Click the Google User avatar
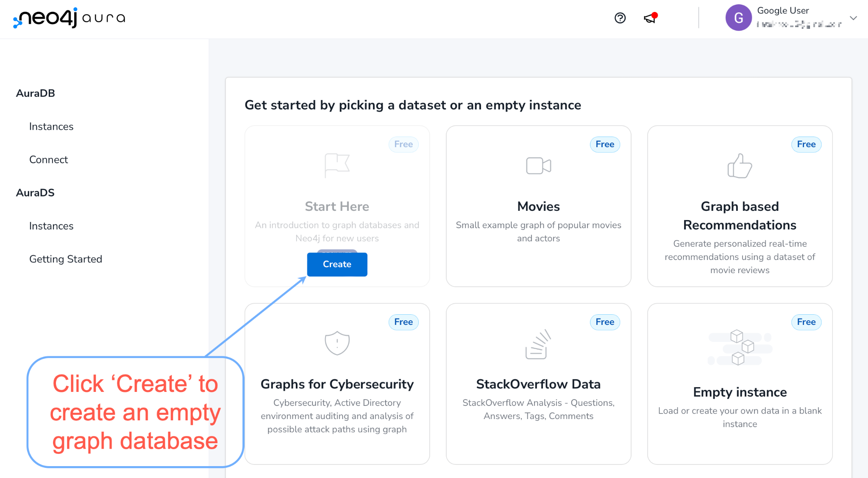868x478 pixels. 738,18
